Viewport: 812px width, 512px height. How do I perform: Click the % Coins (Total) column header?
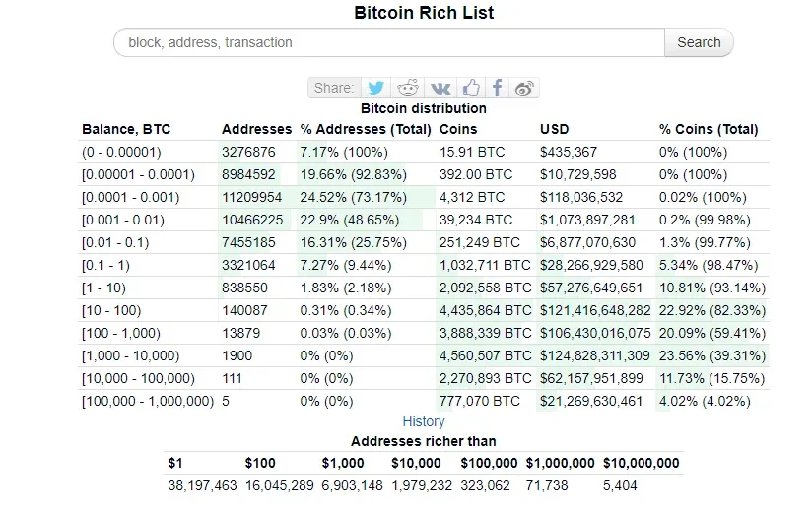click(709, 129)
